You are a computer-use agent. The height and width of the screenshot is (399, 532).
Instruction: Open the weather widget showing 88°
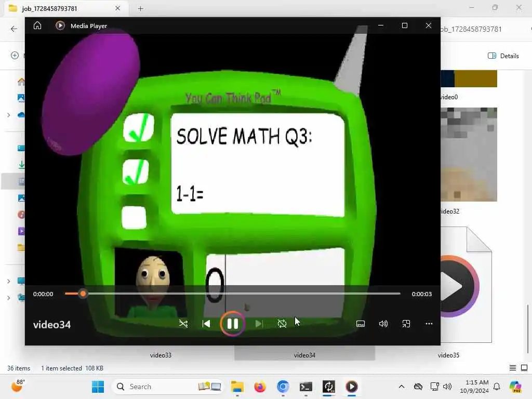click(x=18, y=386)
